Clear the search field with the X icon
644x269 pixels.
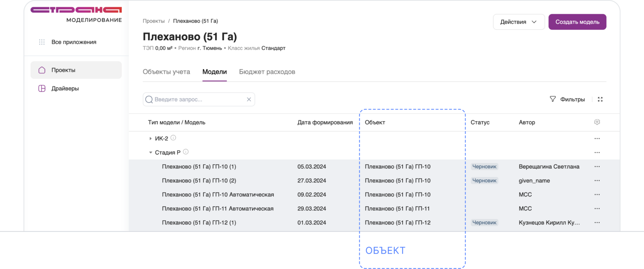click(249, 99)
